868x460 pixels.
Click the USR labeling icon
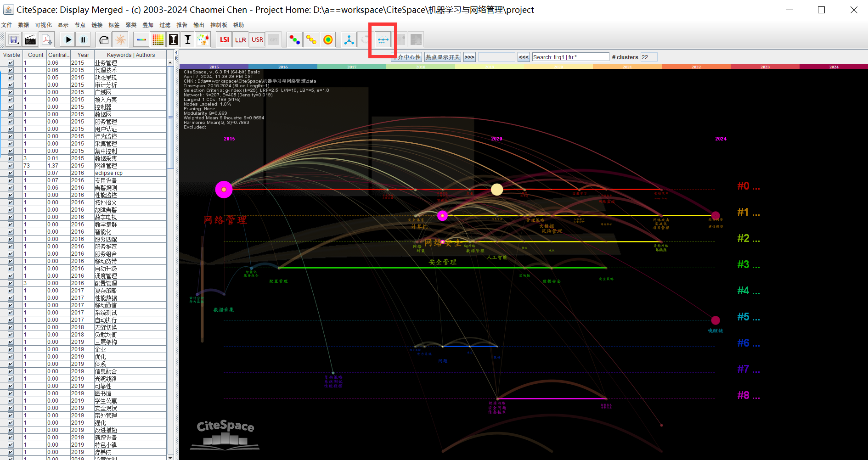pyautogui.click(x=257, y=39)
